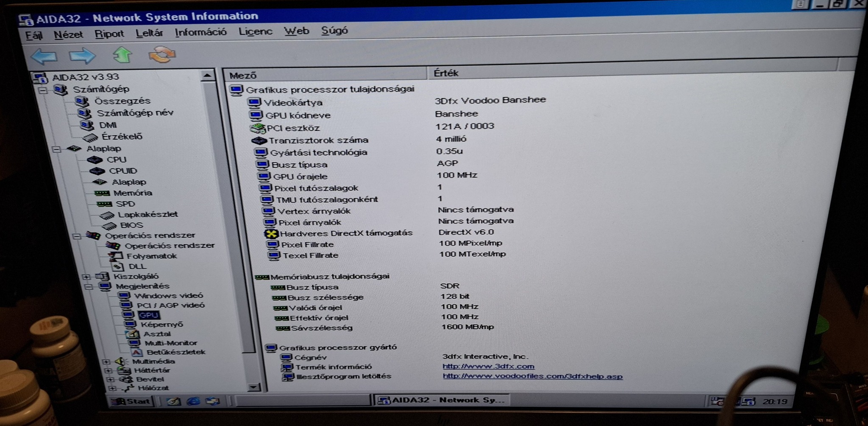Expand the Hálózat tree node

pos(111,388)
